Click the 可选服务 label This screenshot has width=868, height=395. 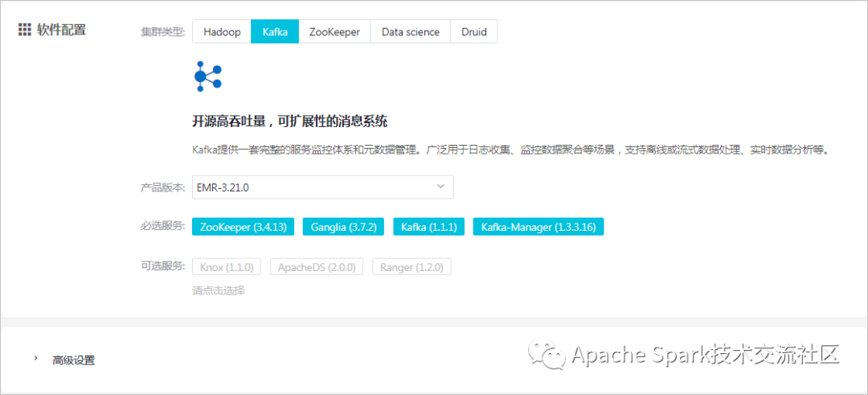[162, 267]
